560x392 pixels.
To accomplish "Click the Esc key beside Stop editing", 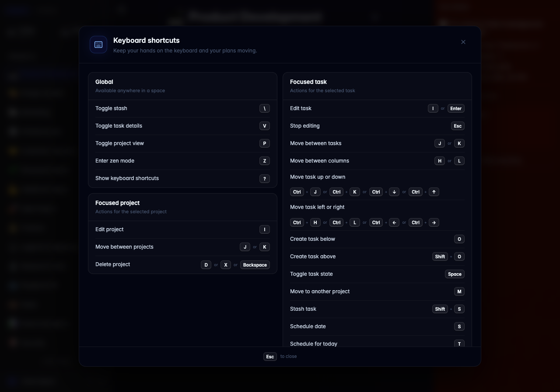I will click(458, 126).
